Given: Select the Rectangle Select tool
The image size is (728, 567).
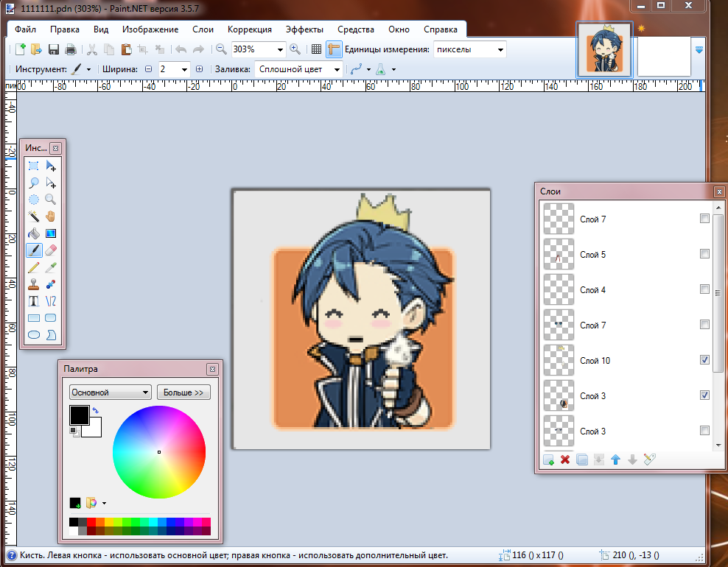Looking at the screenshot, I should pos(33,166).
